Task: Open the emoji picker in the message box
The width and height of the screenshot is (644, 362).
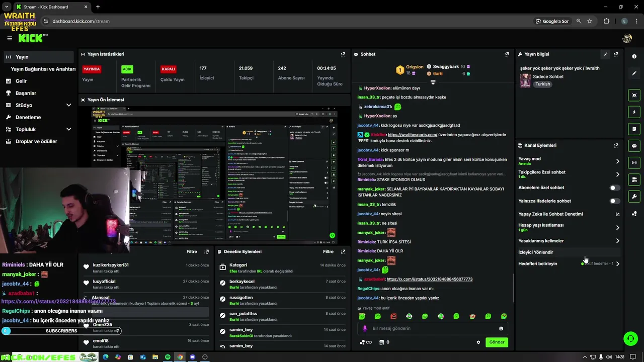Action: [501, 328]
